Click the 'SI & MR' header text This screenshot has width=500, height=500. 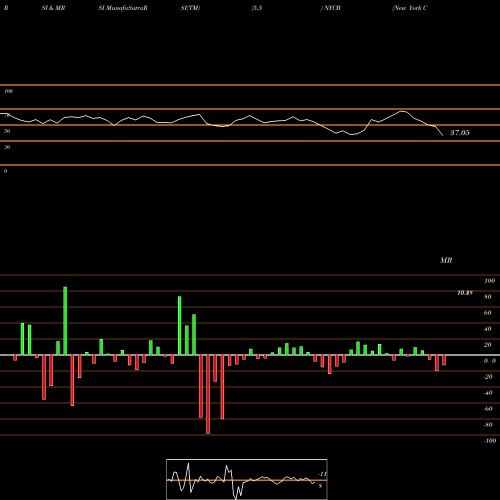pyautogui.click(x=53, y=8)
